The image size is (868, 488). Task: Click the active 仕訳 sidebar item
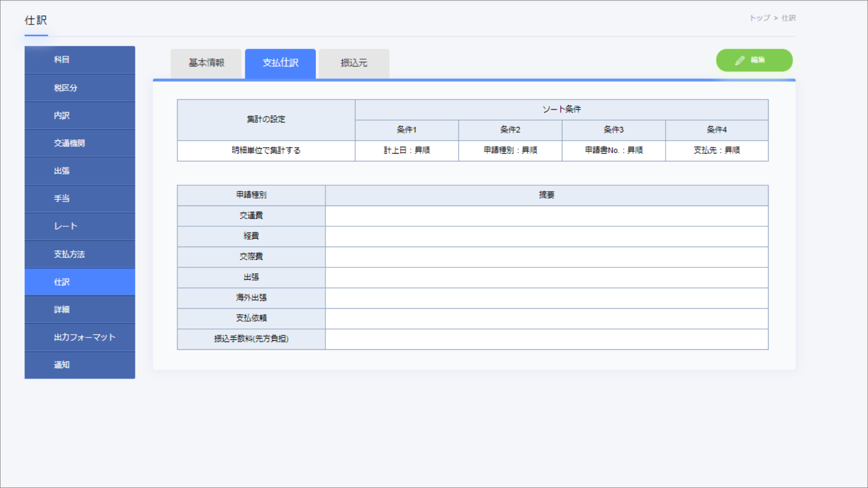click(x=80, y=282)
